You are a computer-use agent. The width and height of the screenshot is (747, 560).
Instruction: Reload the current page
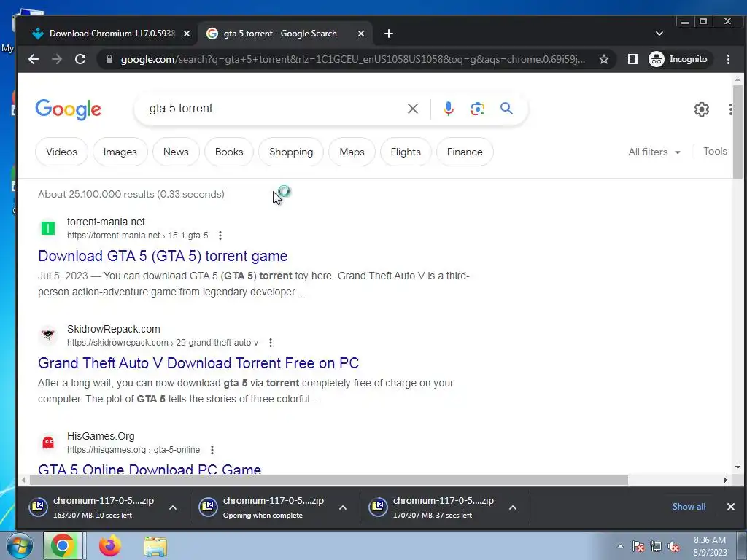80,59
